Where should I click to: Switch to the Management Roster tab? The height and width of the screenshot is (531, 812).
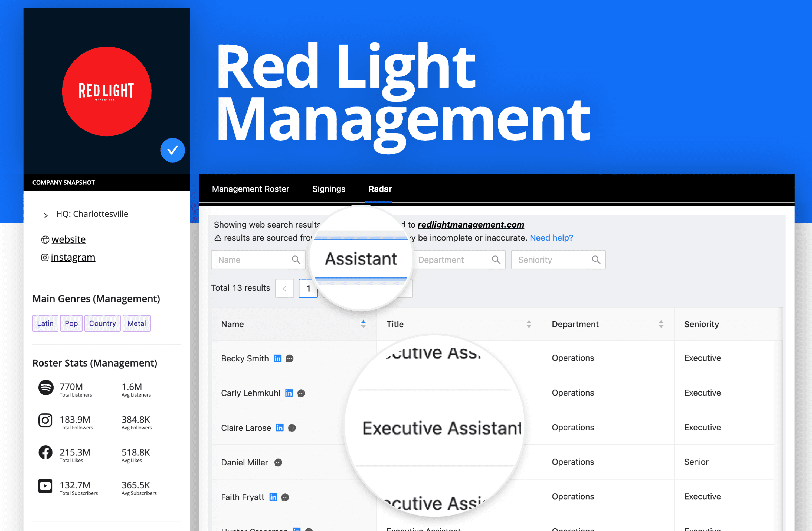[250, 189]
